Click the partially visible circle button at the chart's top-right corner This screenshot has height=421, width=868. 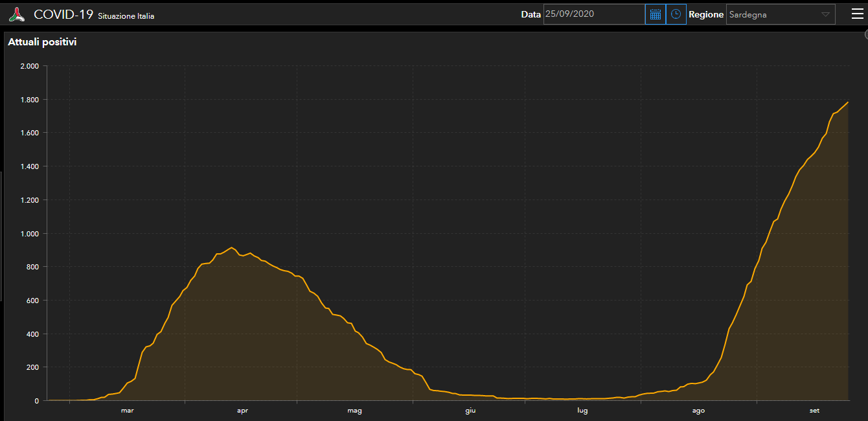(865, 36)
